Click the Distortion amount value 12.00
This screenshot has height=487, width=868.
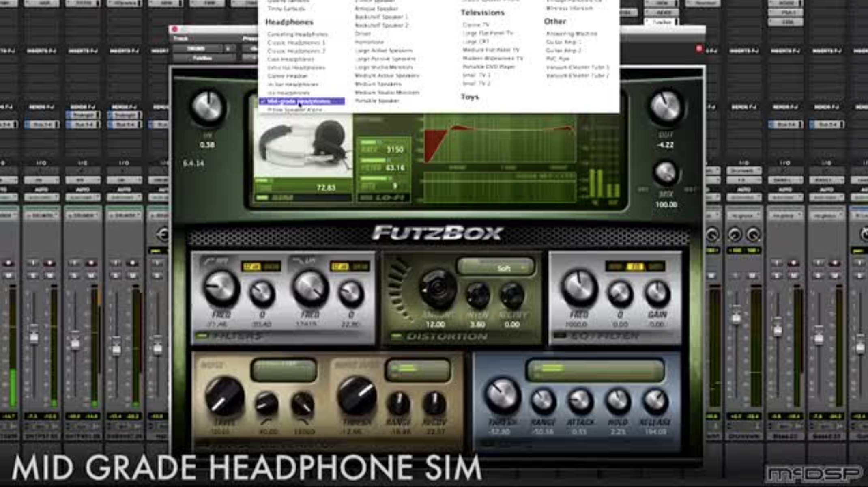coord(435,325)
